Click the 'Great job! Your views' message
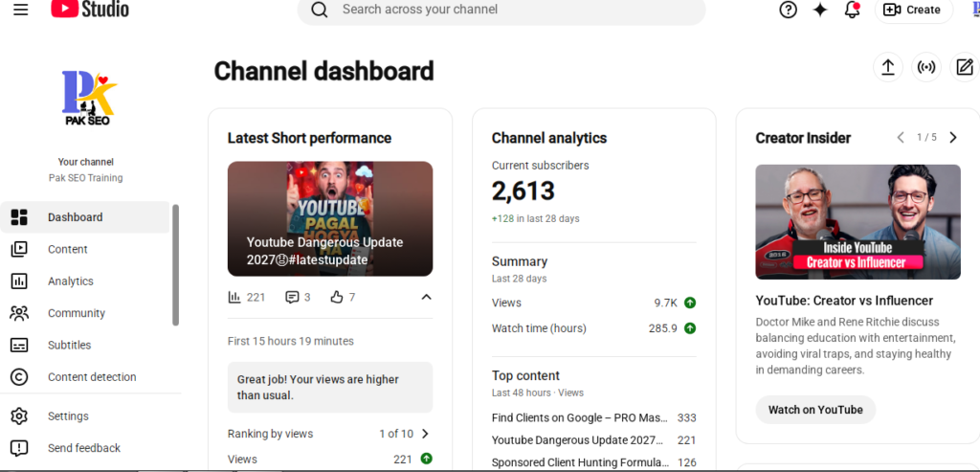Image resolution: width=980 pixels, height=472 pixels. [x=330, y=387]
